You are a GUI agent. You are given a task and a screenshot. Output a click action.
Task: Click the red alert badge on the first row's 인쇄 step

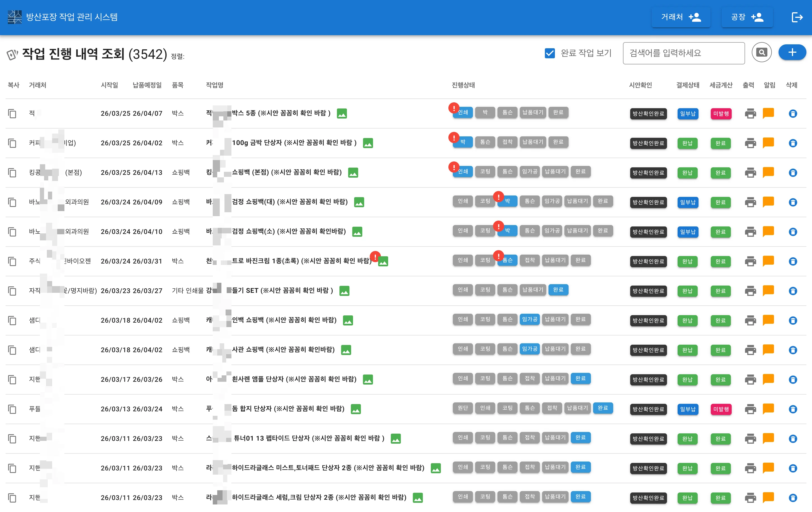point(454,108)
